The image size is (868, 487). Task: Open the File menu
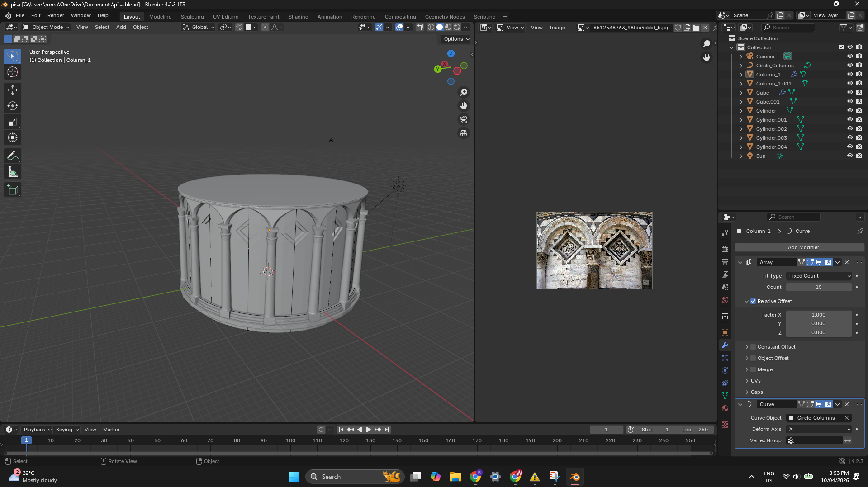tap(20, 15)
